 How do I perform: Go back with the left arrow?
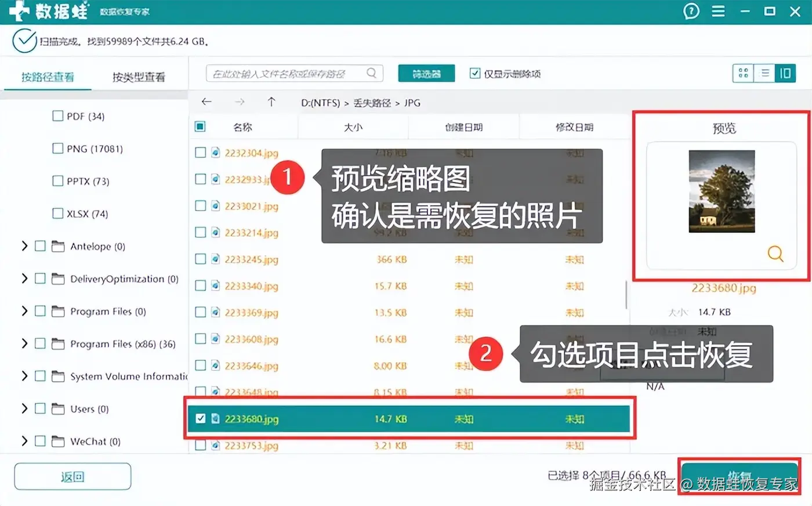coord(206,102)
